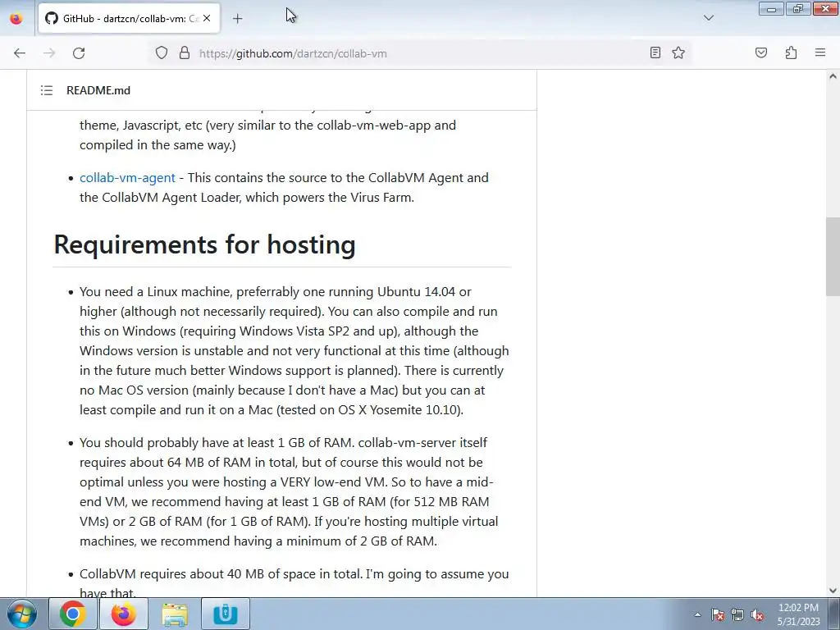Open the List all tabs dropdown arrow
840x630 pixels.
click(x=708, y=18)
